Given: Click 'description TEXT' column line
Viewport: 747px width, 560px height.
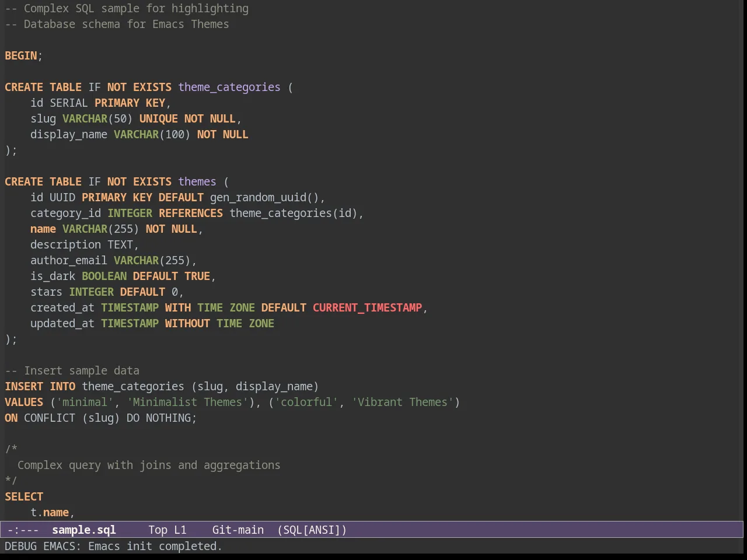Looking at the screenshot, I should (85, 244).
